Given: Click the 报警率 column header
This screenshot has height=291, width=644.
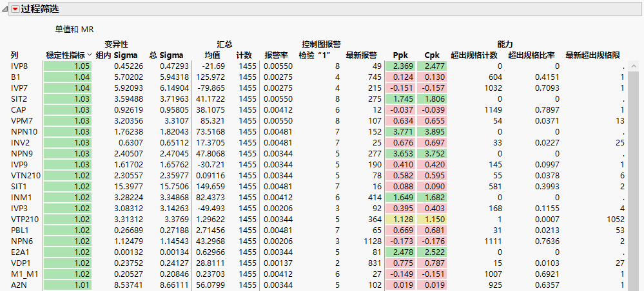Looking at the screenshot, I should [276, 55].
